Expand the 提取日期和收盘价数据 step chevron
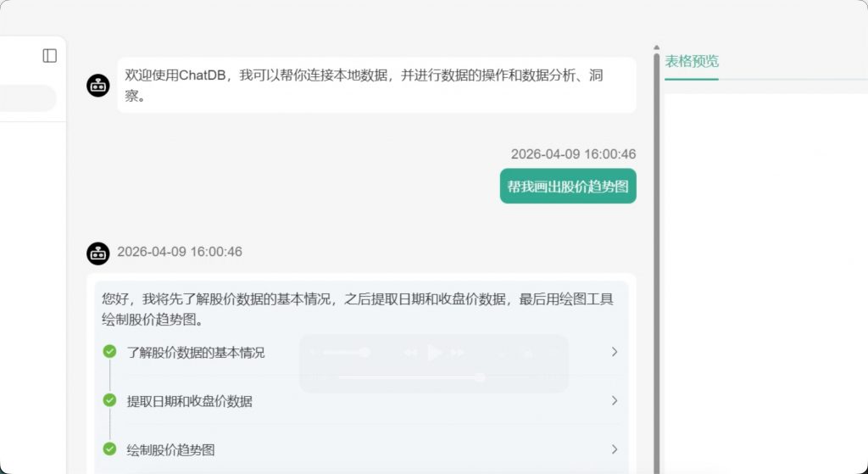Viewport: 868px width, 474px height. click(x=615, y=400)
